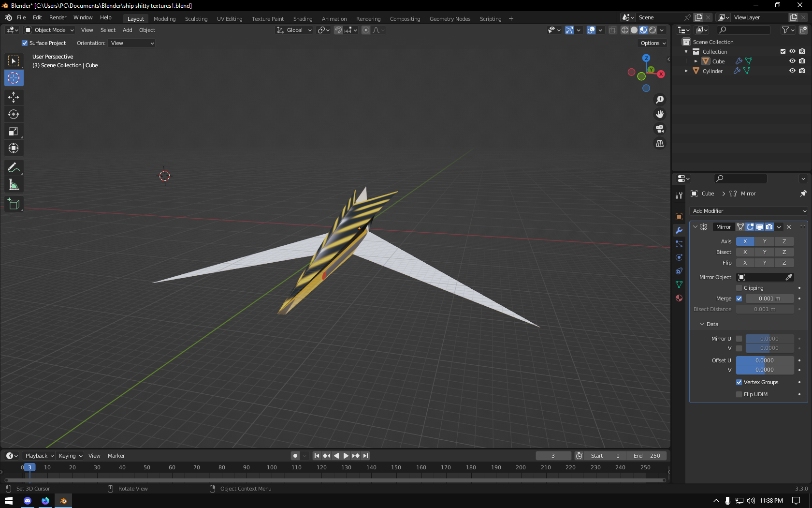Switch perspective/orthographic with the grid icon
This screenshot has height=508, width=812.
coord(660,143)
